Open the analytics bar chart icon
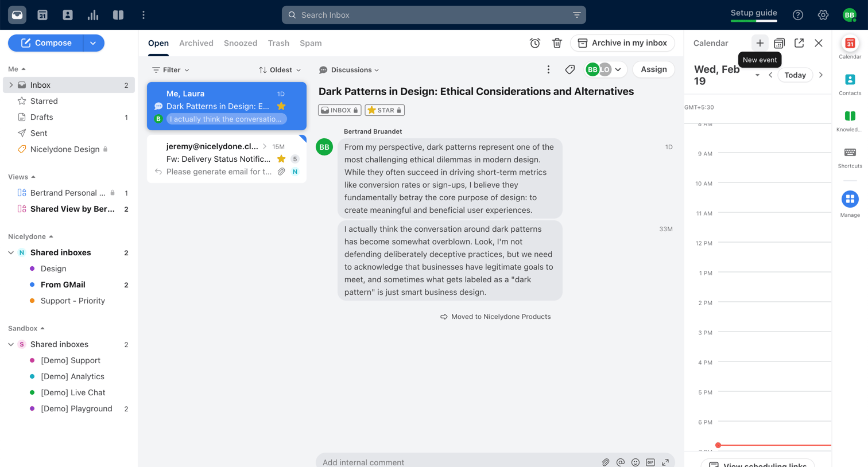Image resolution: width=868 pixels, height=467 pixels. (93, 15)
